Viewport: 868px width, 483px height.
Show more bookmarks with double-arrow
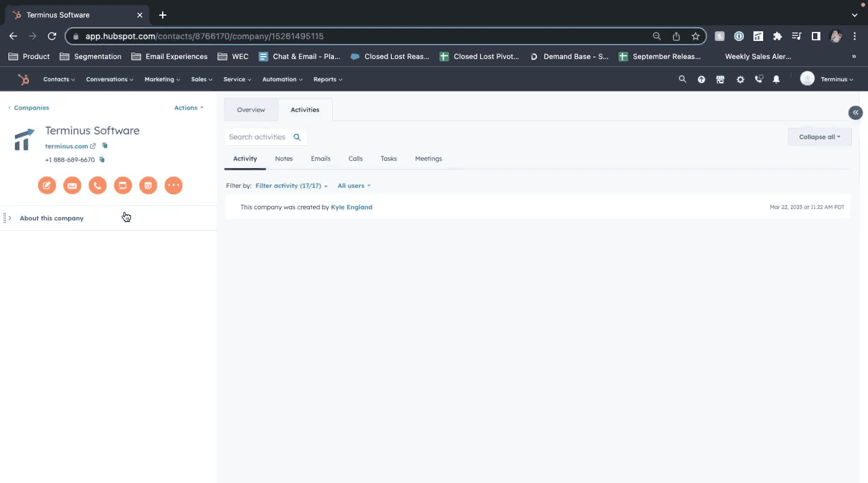tap(854, 57)
